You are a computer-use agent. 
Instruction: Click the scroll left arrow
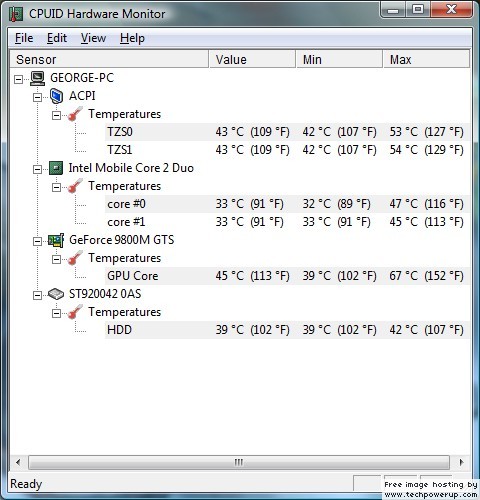coord(18,463)
